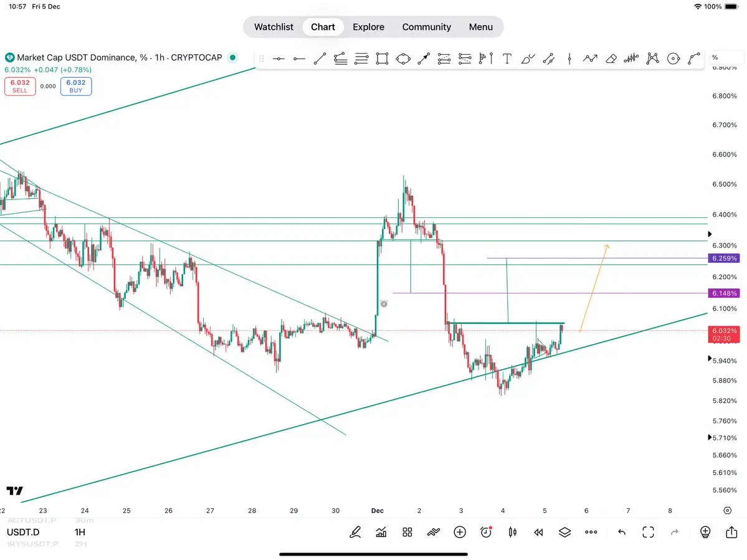Select the vertical line tool

tap(569, 59)
